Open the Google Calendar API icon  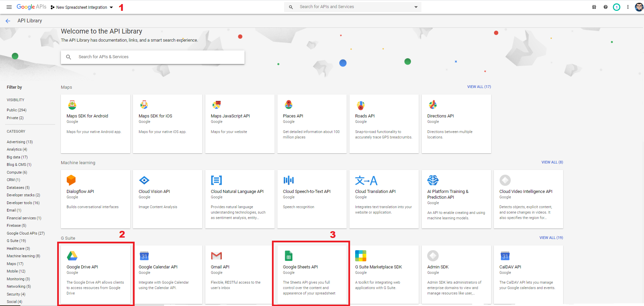click(x=144, y=256)
